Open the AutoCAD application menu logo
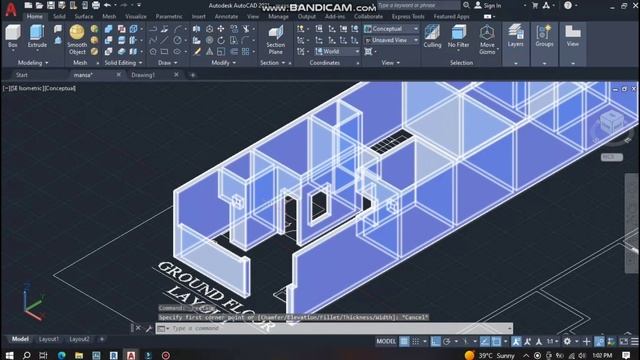The height and width of the screenshot is (360, 640). (x=11, y=8)
